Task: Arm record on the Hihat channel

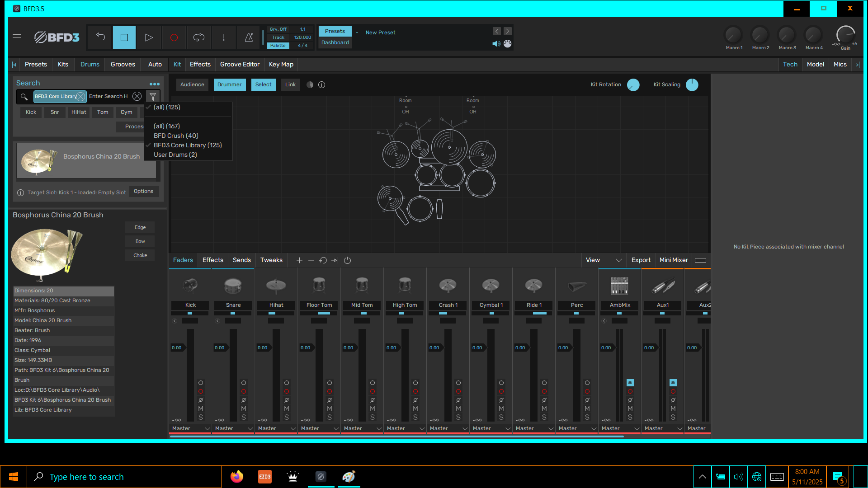Action: (x=287, y=391)
